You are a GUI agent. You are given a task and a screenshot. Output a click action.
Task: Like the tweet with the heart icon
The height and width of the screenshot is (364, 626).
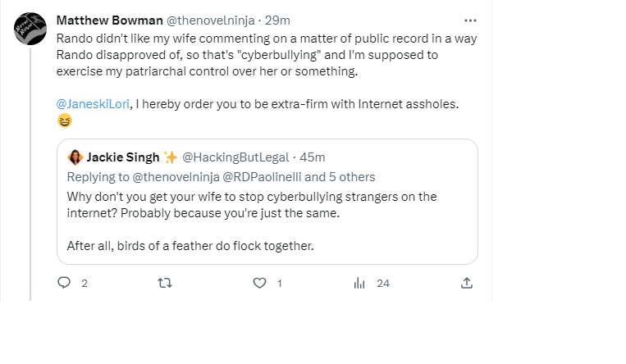pos(260,283)
